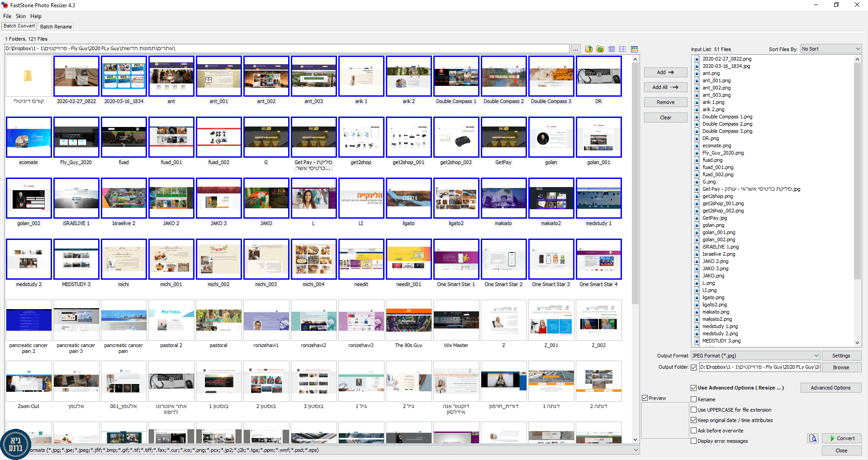The height and width of the screenshot is (460, 868).
Task: Click file icon beside Fly_Guy_2020.png
Action: coord(697,153)
